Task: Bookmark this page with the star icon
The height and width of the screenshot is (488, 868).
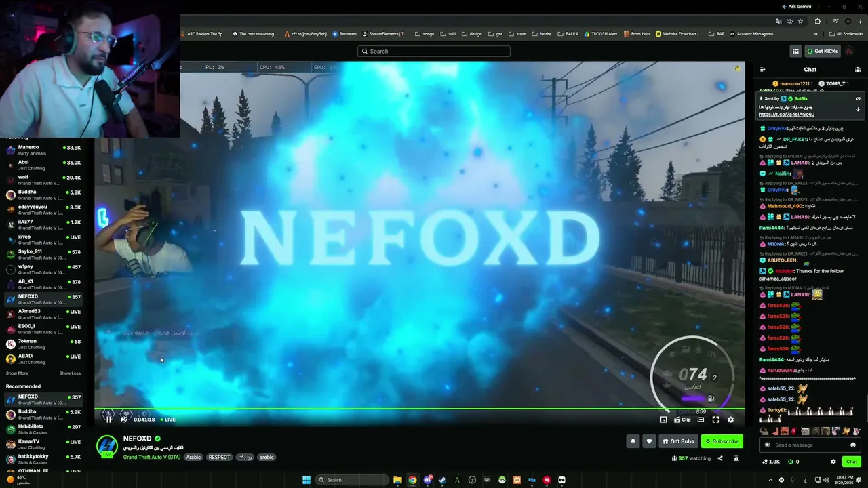Action: [800, 21]
